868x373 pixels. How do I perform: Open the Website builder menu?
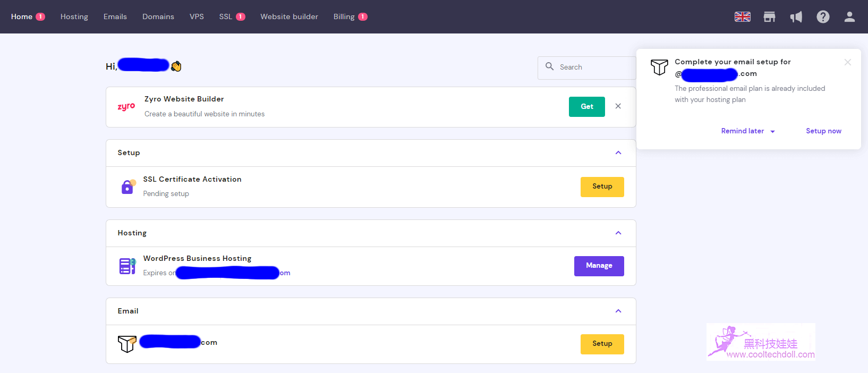[290, 16]
